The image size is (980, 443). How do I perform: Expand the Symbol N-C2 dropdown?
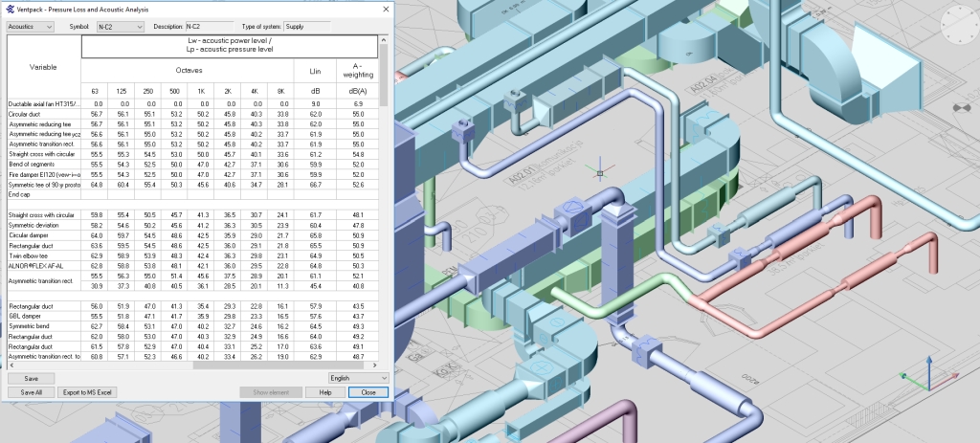[x=120, y=27]
